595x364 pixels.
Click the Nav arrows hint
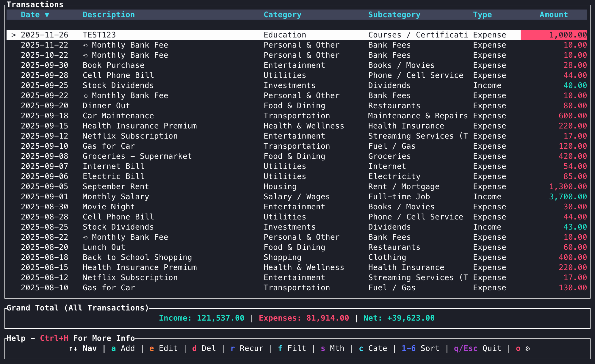tap(83, 348)
